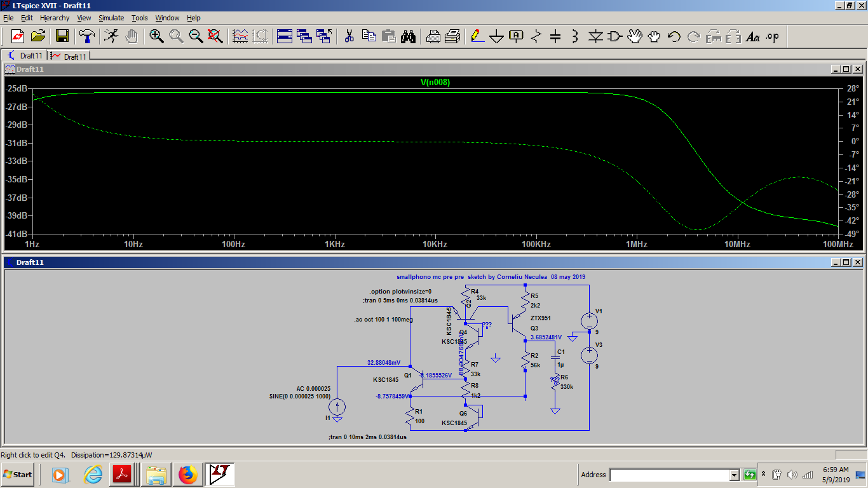This screenshot has height=488, width=868.
Task: Select the Zoom Out magnifier
Action: tap(196, 36)
